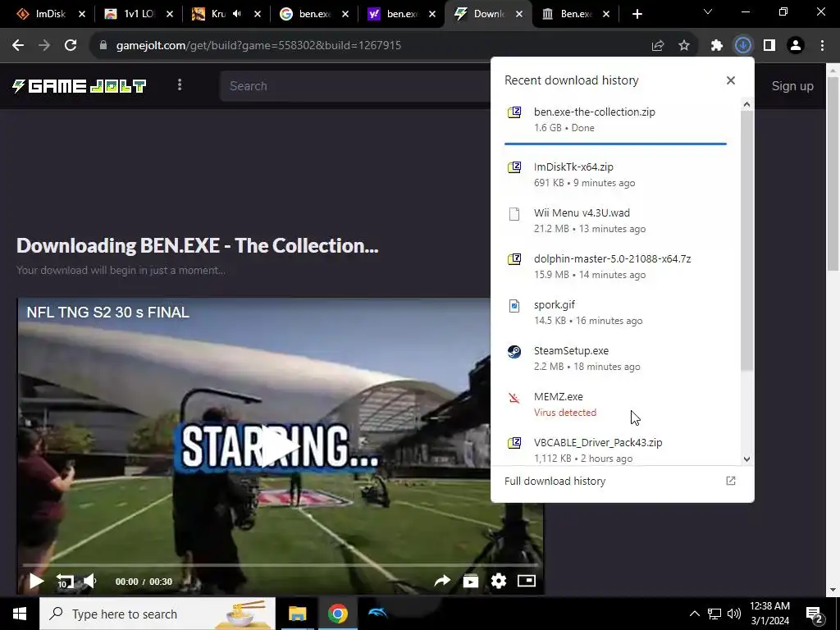Open the Windows Start menu
Screen dimensions: 840x630
pos(20,614)
